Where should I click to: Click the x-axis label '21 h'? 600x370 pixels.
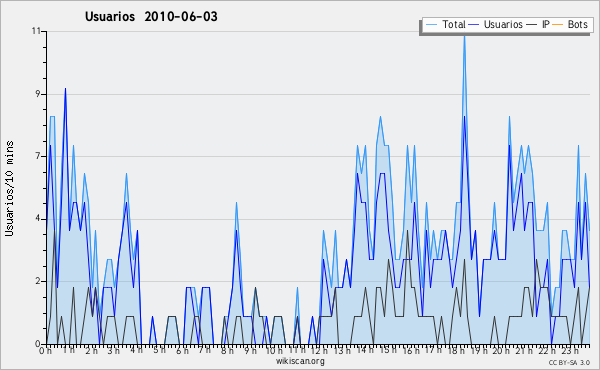click(524, 350)
